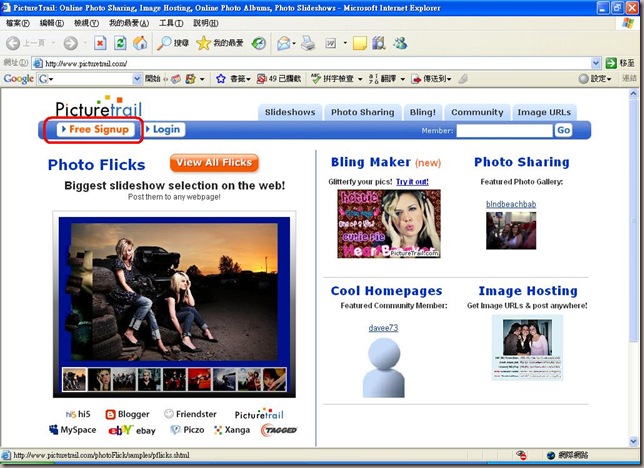Follow the Try it out! link
The width and height of the screenshot is (644, 468).
pyautogui.click(x=412, y=182)
